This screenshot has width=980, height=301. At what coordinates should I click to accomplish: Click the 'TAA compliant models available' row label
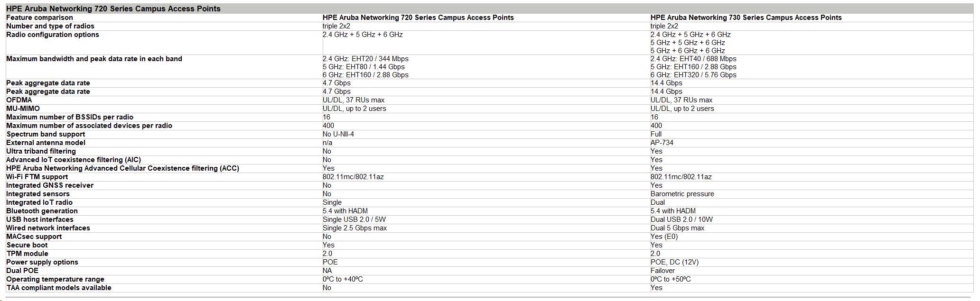point(59,288)
